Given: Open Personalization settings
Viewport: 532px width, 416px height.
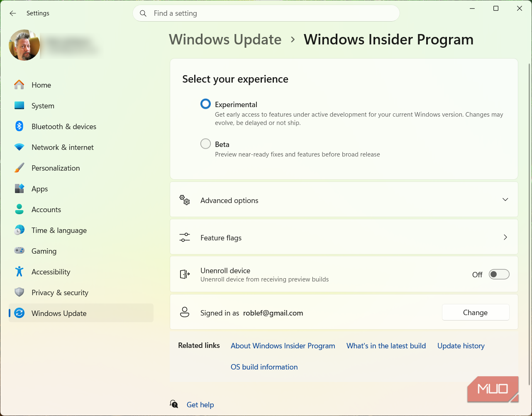Looking at the screenshot, I should point(81,168).
